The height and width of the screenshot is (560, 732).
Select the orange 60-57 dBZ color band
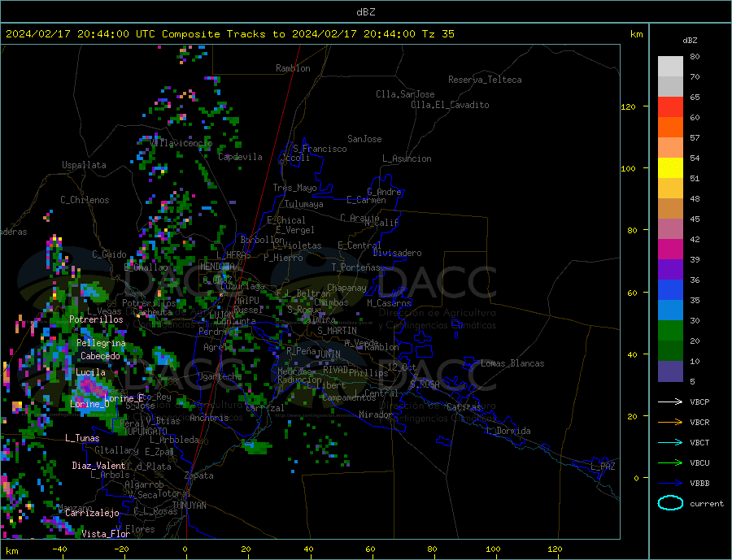pos(670,128)
